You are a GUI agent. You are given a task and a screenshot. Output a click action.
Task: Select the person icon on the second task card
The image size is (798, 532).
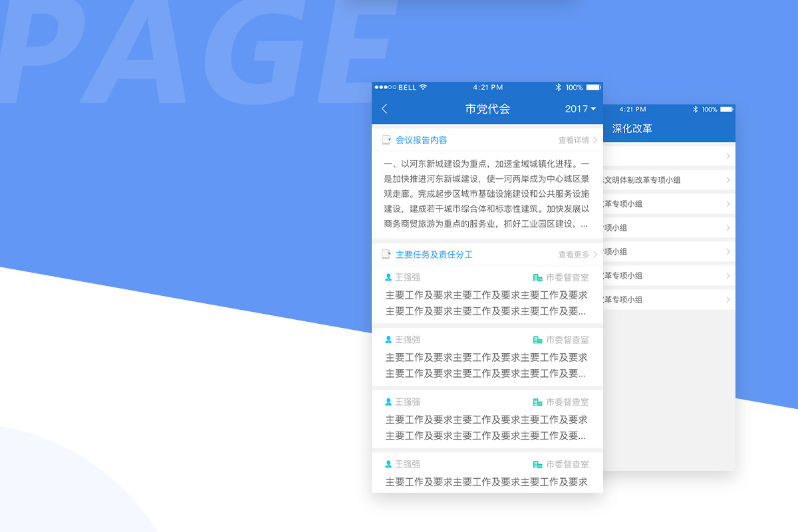[x=388, y=340]
